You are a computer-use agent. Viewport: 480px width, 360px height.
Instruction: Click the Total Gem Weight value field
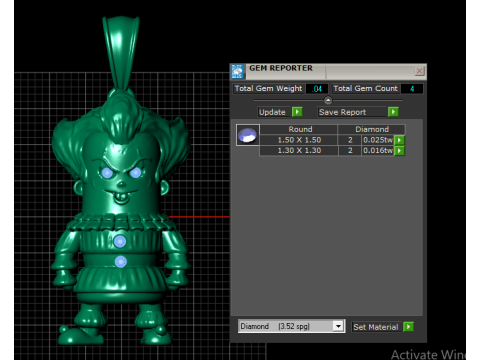[x=317, y=89]
